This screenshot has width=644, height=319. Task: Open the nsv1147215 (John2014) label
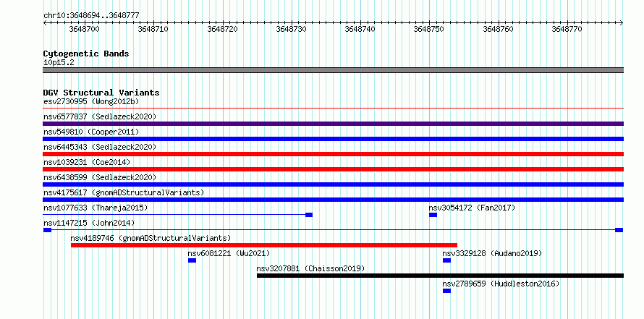89,223
